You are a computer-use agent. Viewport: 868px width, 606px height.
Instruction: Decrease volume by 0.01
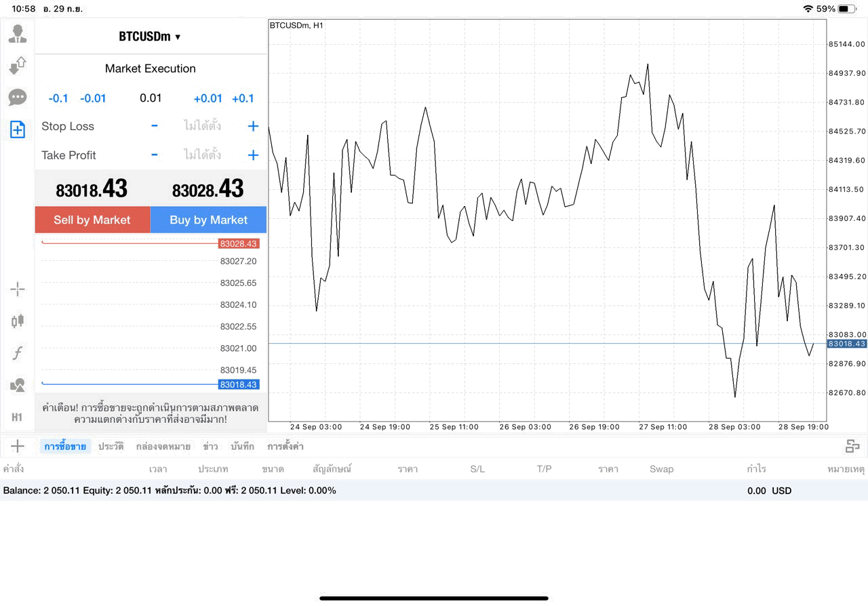(93, 98)
